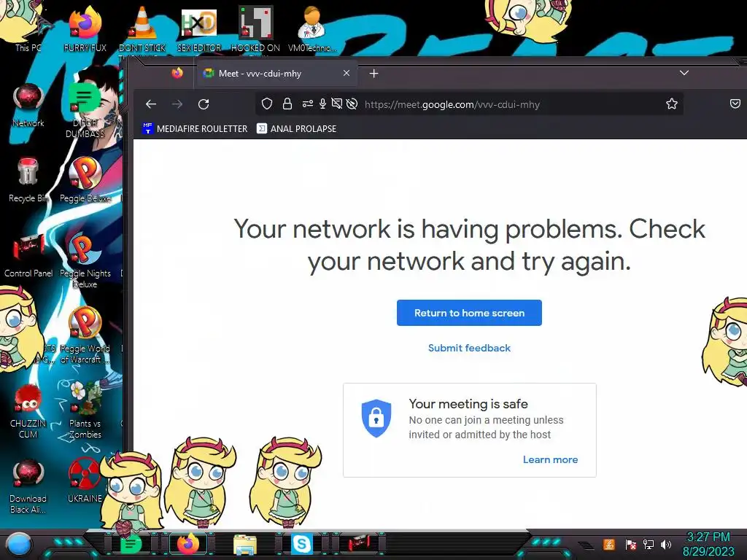
Task: Expand the list all tabs chevron
Action: click(684, 73)
